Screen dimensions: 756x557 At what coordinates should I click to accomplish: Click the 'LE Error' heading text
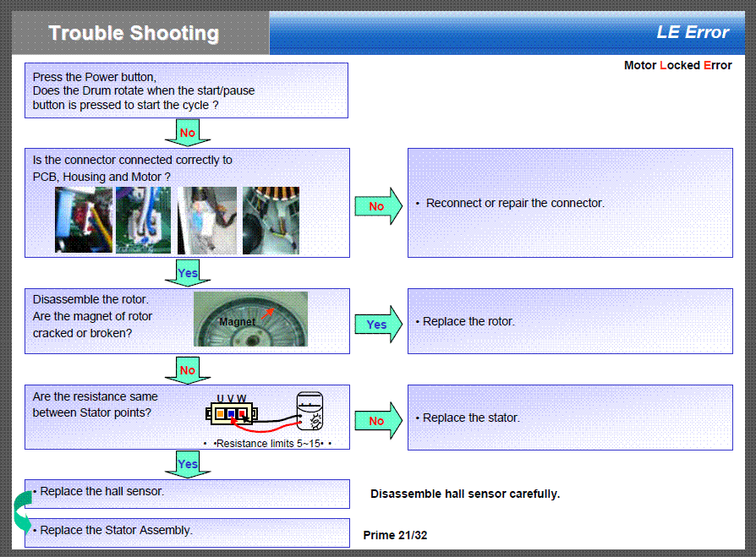[693, 32]
